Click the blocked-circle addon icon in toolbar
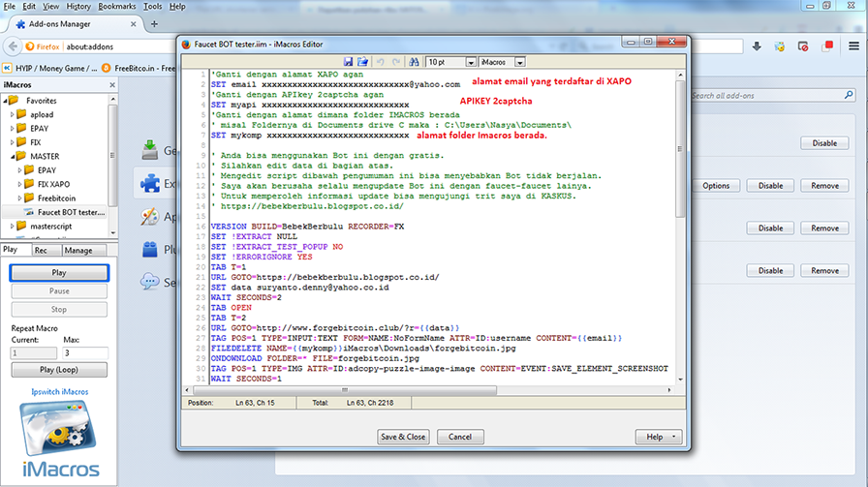 [803, 46]
